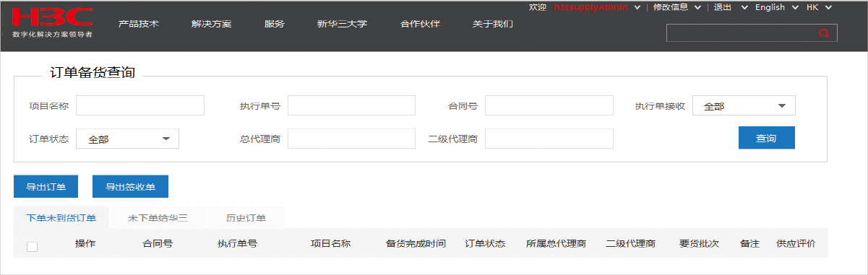This screenshot has height=275, width=868.
Task: Click 项目名称 column header
Action: [330, 243]
